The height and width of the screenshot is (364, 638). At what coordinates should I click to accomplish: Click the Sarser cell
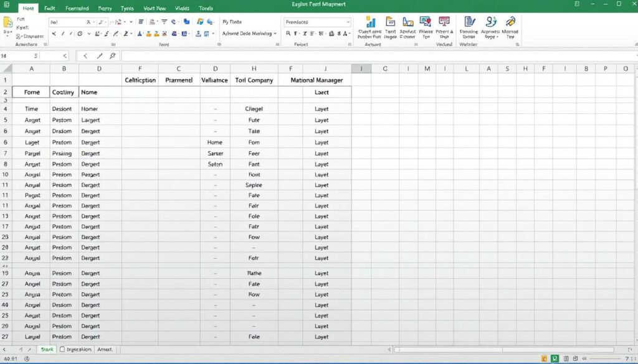(215, 154)
